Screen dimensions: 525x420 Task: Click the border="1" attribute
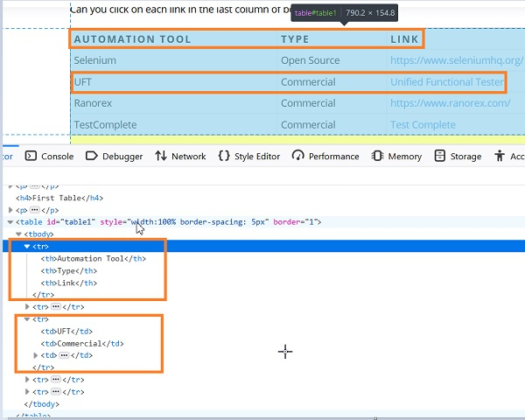(x=295, y=222)
